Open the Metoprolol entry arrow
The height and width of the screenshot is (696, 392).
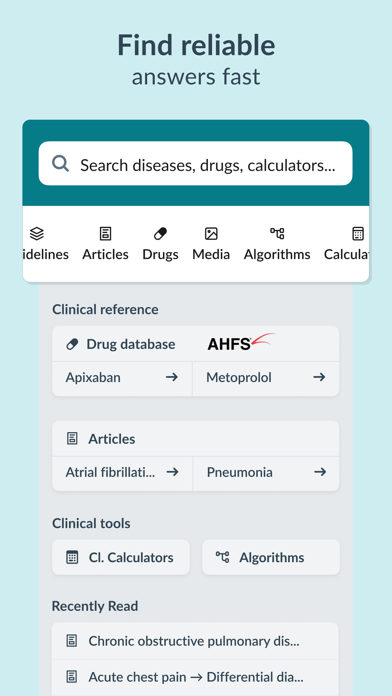tap(319, 377)
